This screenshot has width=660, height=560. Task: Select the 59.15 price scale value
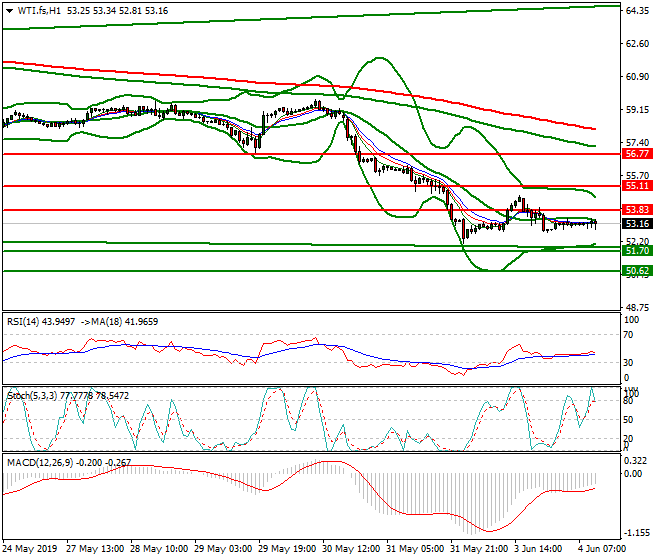(x=637, y=109)
